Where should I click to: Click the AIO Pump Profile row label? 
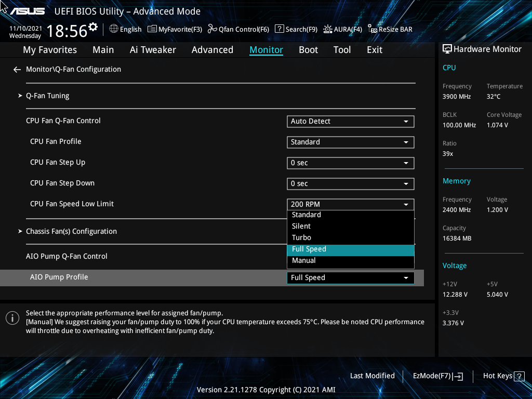click(59, 277)
